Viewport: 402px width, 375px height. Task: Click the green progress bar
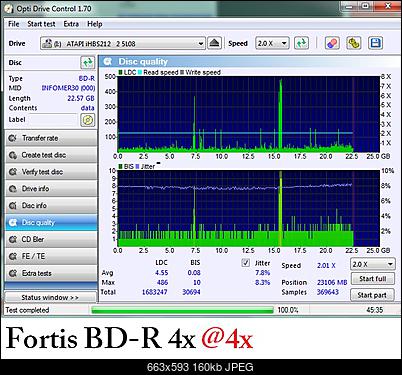(182, 310)
